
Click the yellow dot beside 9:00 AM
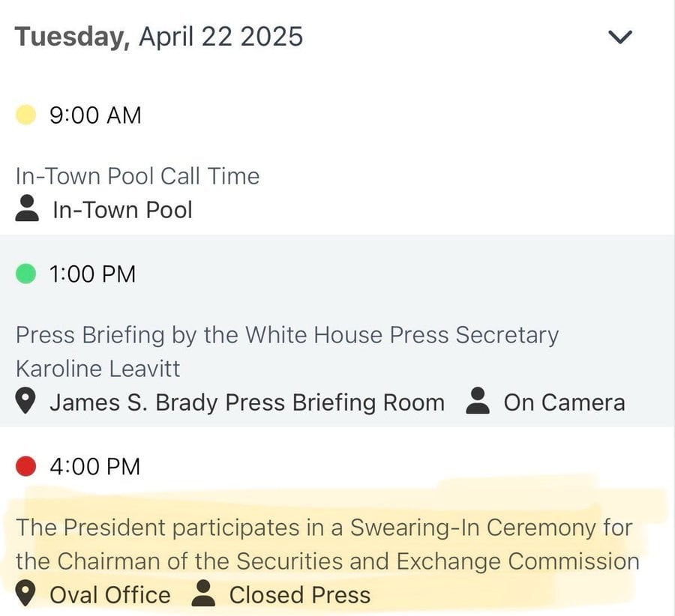coord(26,115)
